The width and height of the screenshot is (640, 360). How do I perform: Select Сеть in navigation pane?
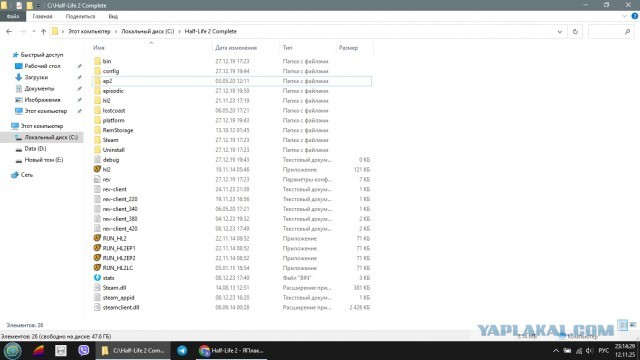27,175
